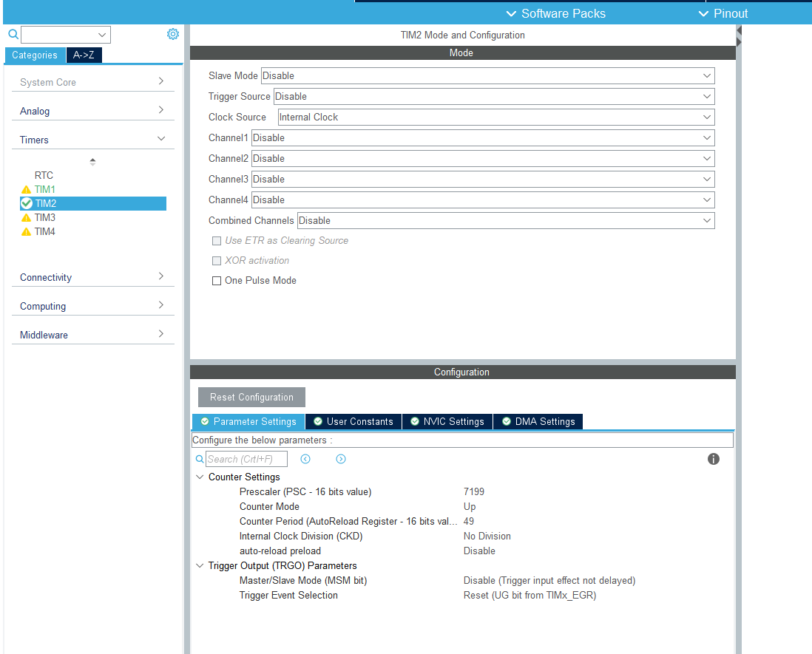Open the category search combo box
The width and height of the screenshot is (812, 654).
coord(66,35)
